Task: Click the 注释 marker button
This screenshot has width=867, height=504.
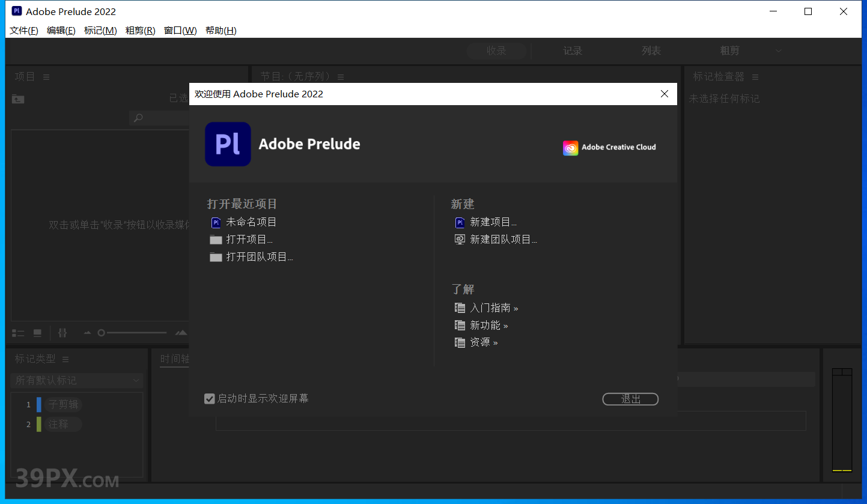Action: click(x=63, y=425)
